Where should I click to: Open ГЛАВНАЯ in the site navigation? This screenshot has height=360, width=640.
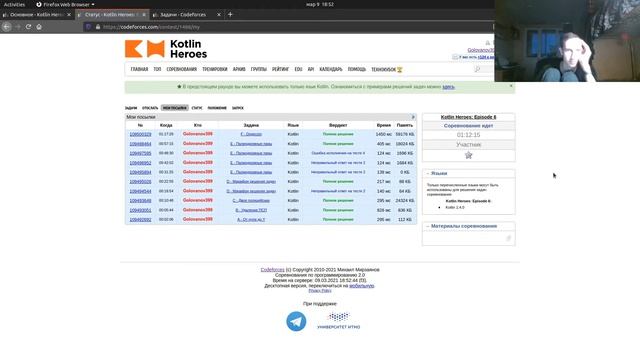pos(139,69)
